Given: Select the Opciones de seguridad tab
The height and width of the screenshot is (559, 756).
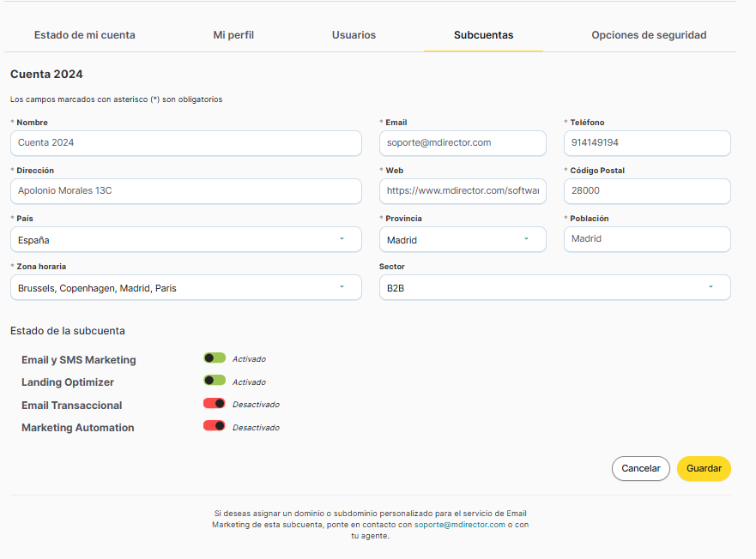Looking at the screenshot, I should click(x=649, y=35).
